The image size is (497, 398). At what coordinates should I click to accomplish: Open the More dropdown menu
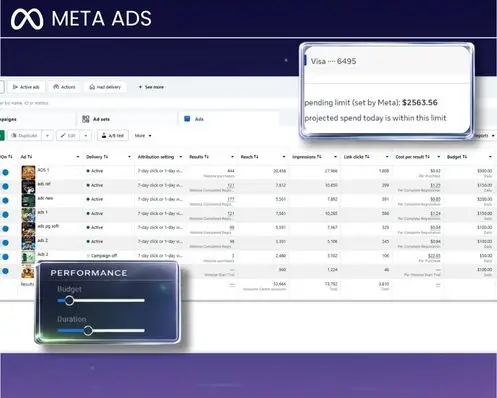tap(143, 136)
